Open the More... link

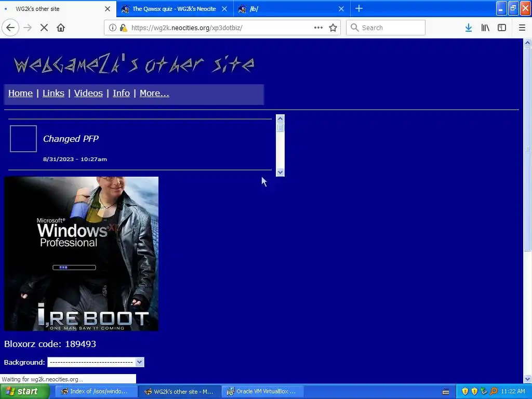point(154,93)
